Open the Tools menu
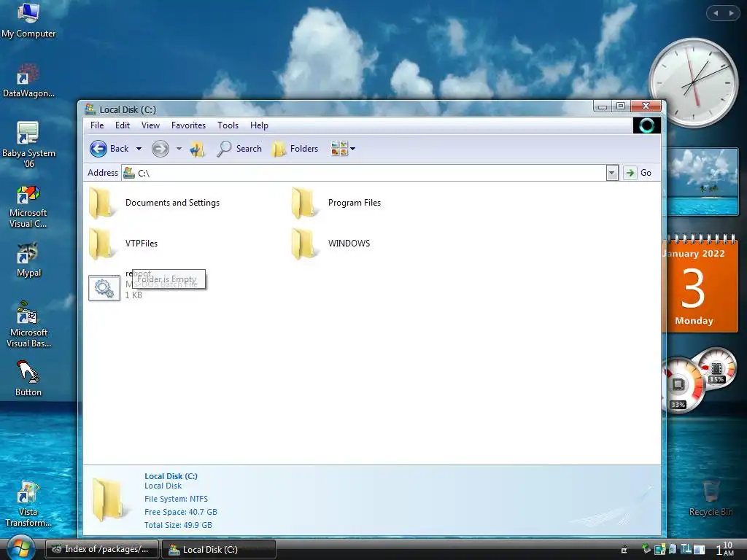This screenshot has width=747, height=560. coord(228,125)
